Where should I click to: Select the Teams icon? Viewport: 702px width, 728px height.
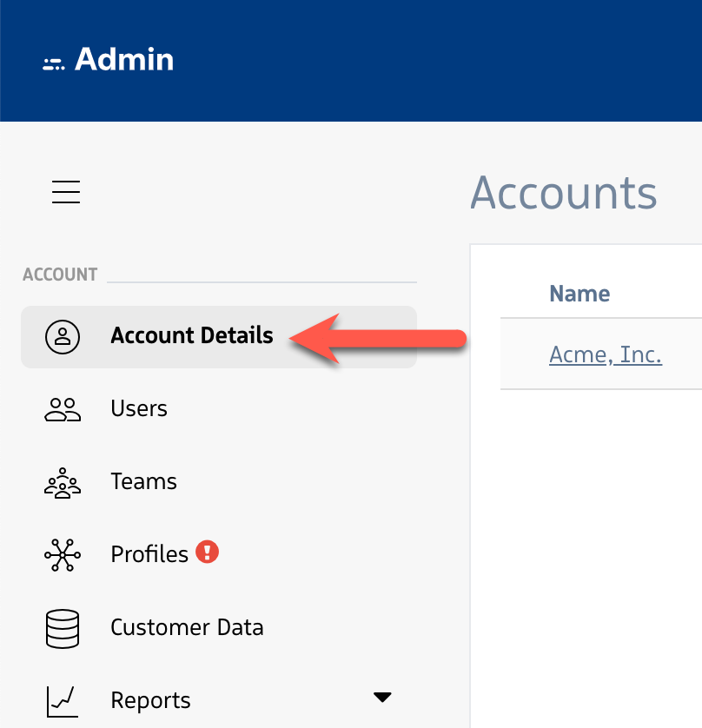61,481
